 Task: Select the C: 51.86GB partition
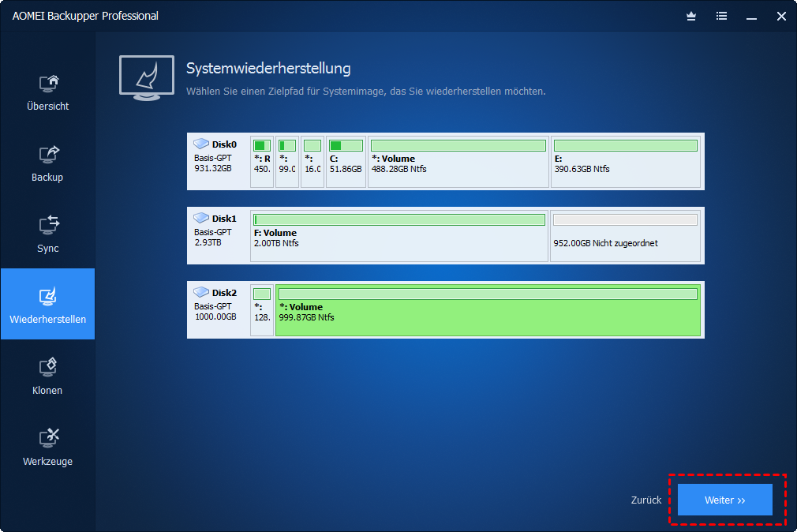click(x=346, y=162)
